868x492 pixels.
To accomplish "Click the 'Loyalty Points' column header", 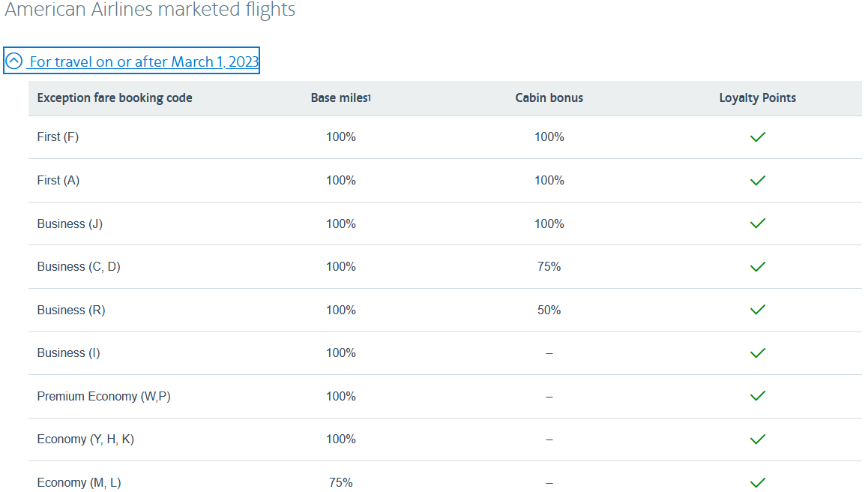I will 758,98.
